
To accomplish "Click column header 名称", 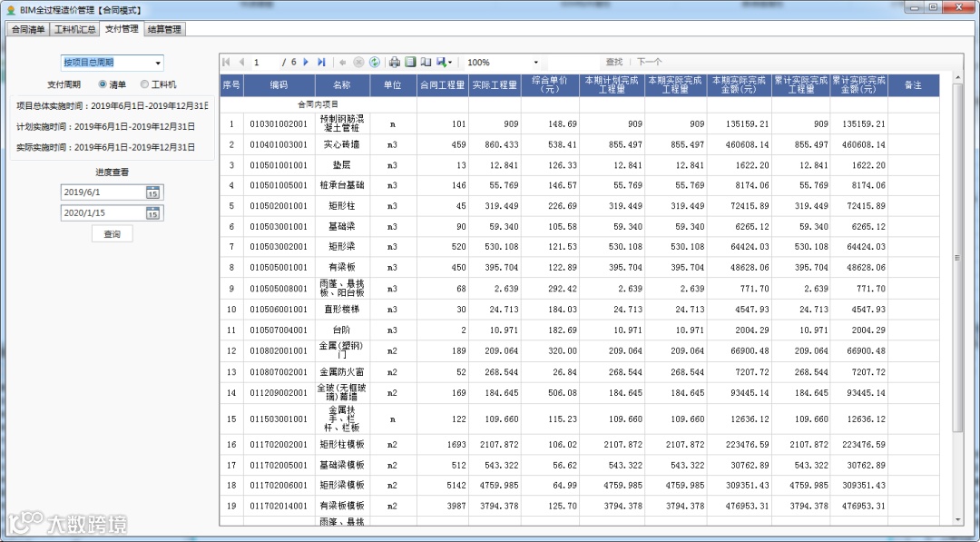I will 342,85.
